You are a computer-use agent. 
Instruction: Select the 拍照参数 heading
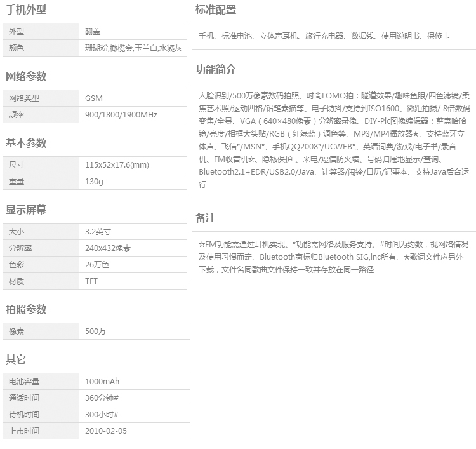25,309
